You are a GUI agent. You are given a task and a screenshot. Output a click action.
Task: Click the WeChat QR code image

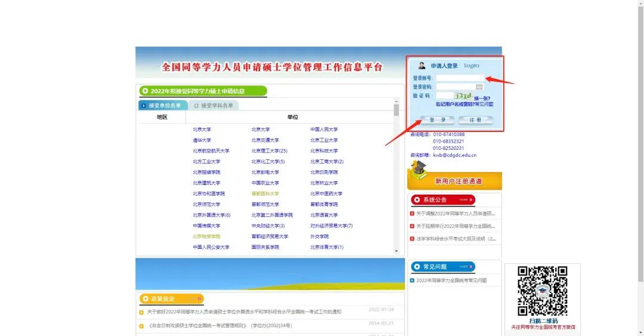[x=542, y=291]
